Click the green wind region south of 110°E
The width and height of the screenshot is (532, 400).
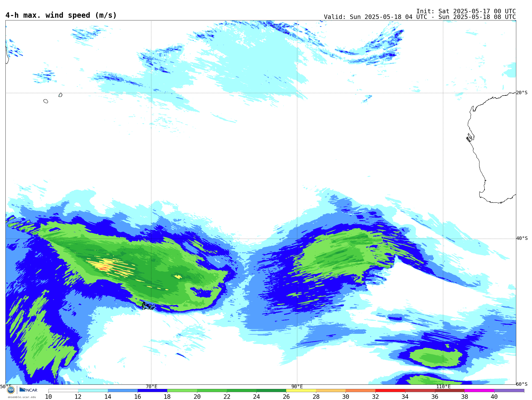tap(436, 357)
